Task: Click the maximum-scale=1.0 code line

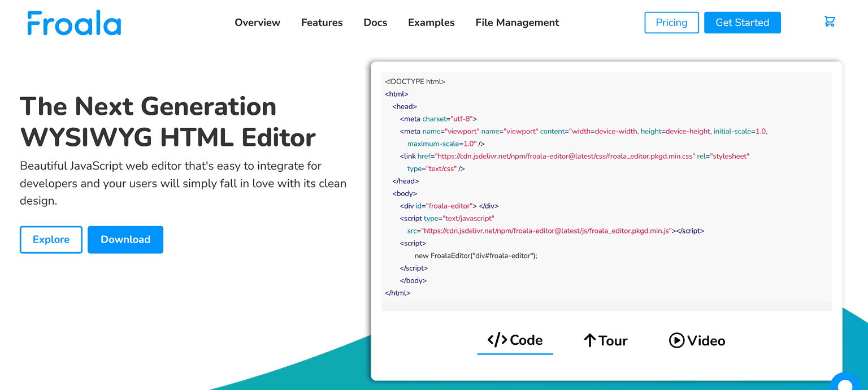Action: (x=445, y=144)
